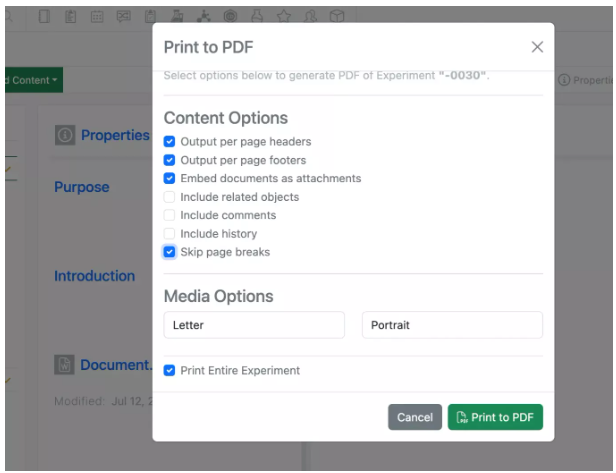Click the chat comments icon in toolbar
The height and width of the screenshot is (473, 616).
(x=123, y=16)
